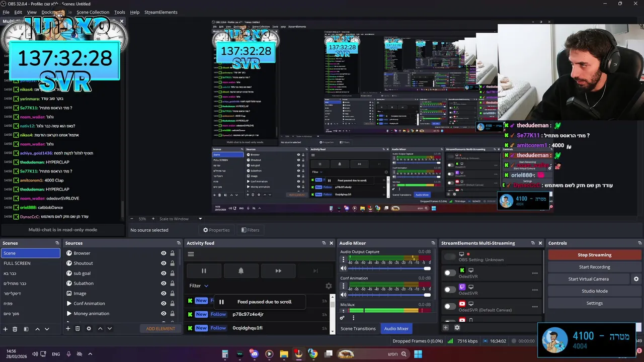644x362 pixels.
Task: Click the ADD ELEMENT button
Action: click(160, 329)
